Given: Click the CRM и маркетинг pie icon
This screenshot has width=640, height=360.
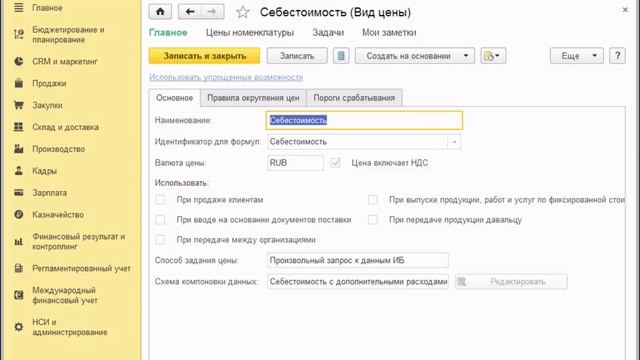Looking at the screenshot, I should coord(19,61).
